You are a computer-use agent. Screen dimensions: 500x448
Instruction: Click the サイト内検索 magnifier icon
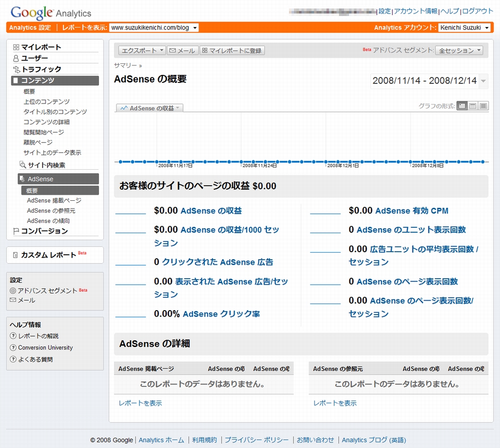pos(22,165)
